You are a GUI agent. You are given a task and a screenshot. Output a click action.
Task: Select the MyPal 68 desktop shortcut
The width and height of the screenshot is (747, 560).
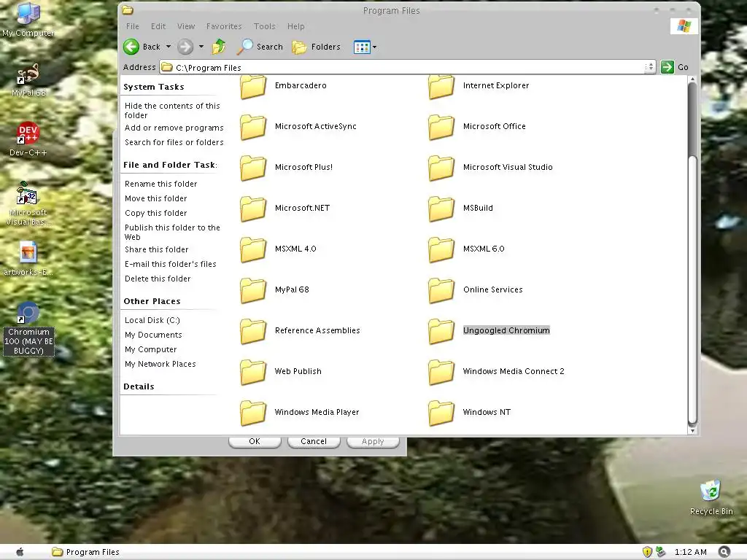[28, 74]
